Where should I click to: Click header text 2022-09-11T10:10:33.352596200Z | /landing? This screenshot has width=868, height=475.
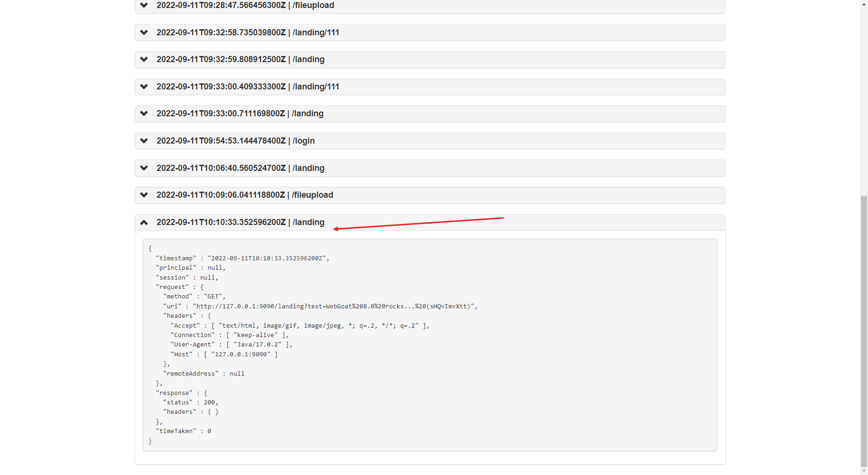pos(240,222)
